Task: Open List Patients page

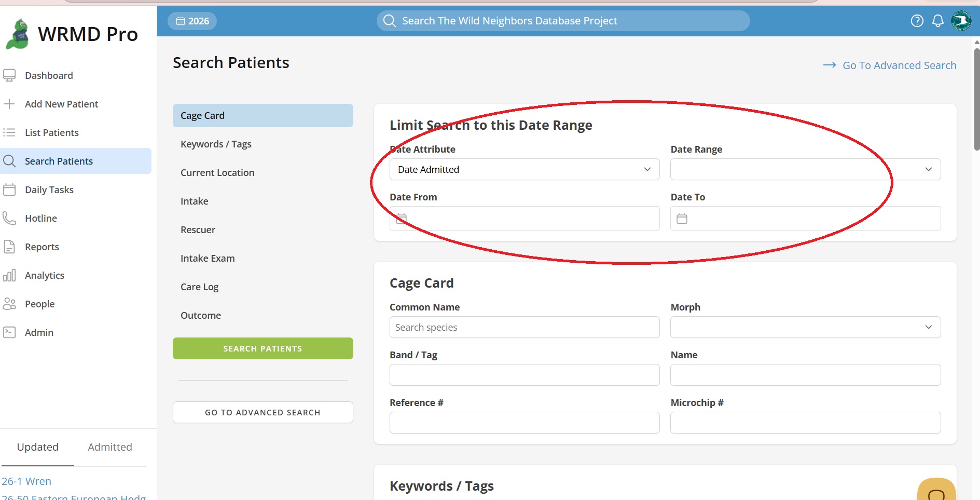Action: pyautogui.click(x=52, y=132)
